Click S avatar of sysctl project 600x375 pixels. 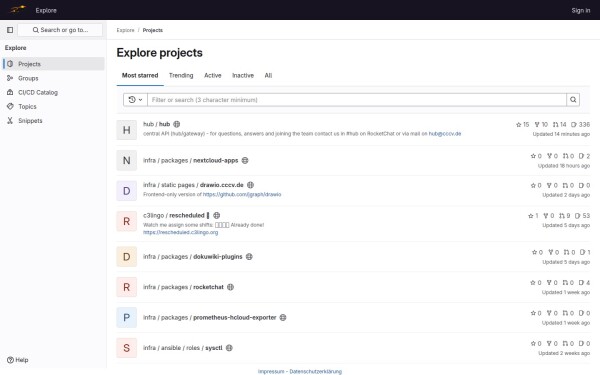127,348
